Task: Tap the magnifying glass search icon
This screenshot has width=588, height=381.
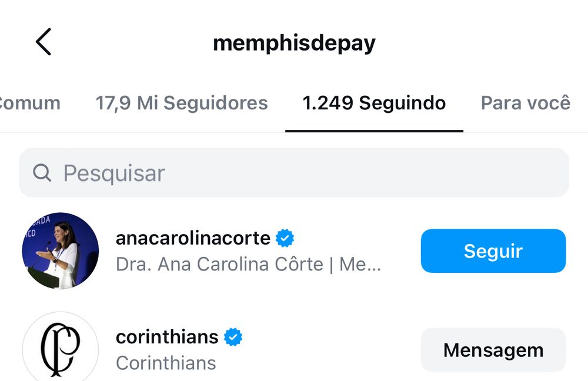Action: coord(42,173)
